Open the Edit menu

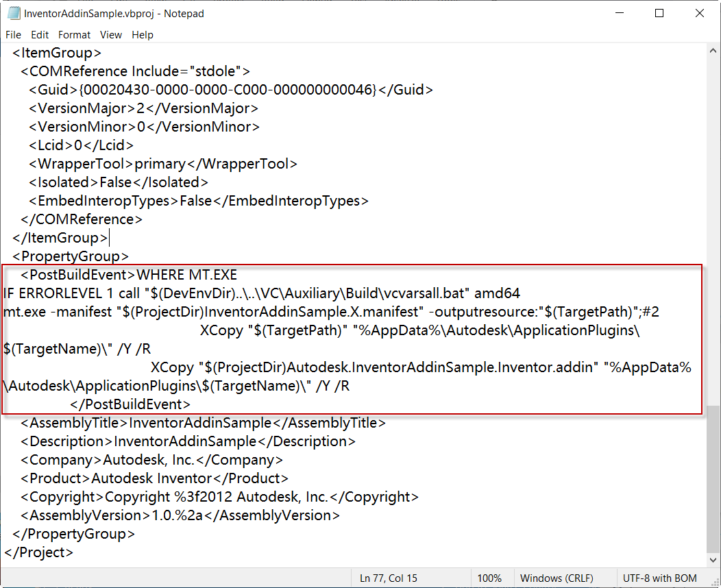pyautogui.click(x=40, y=35)
